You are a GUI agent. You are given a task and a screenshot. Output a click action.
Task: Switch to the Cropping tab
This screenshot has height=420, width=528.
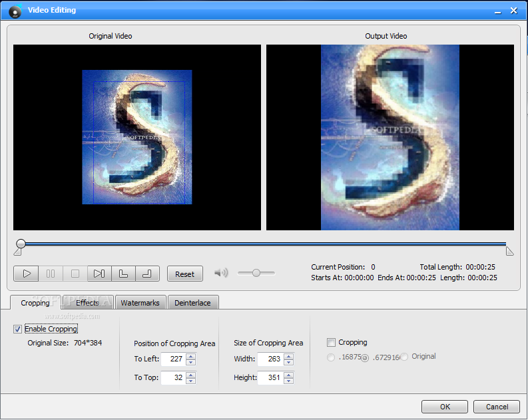[x=35, y=303]
